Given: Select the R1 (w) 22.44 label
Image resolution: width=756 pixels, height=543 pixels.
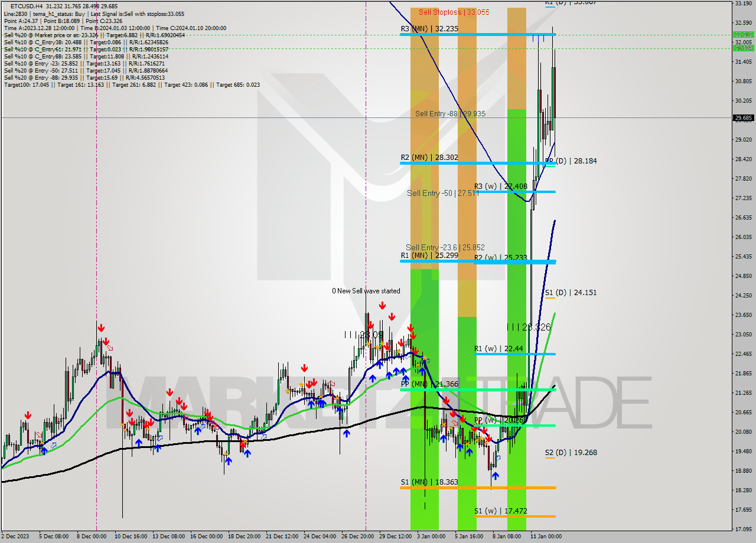Looking at the screenshot, I should tap(498, 348).
